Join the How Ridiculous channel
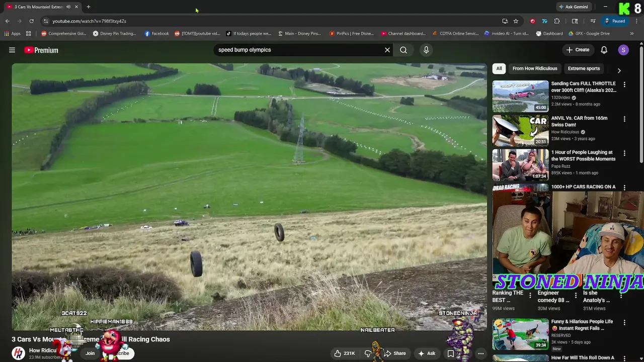Viewport: 644px width, 362px height. [90, 353]
